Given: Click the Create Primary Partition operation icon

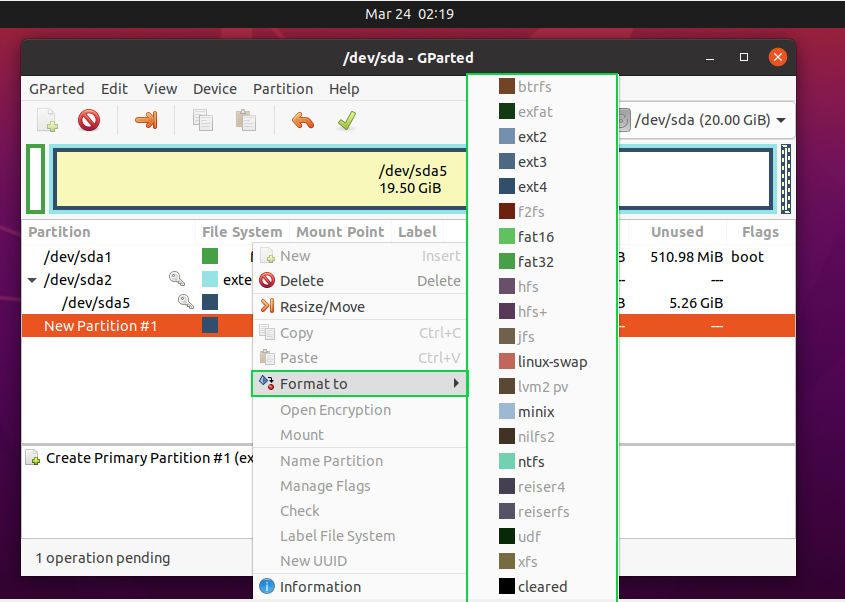Looking at the screenshot, I should coord(33,458).
